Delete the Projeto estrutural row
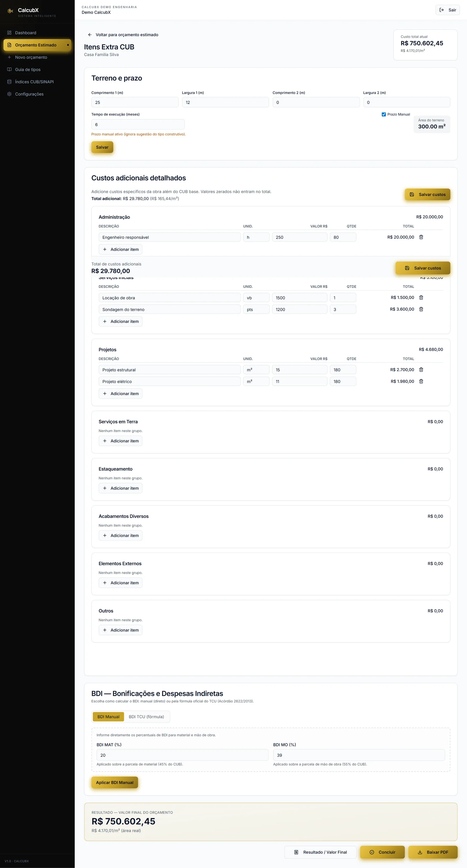Image resolution: width=467 pixels, height=868 pixels. click(x=421, y=370)
